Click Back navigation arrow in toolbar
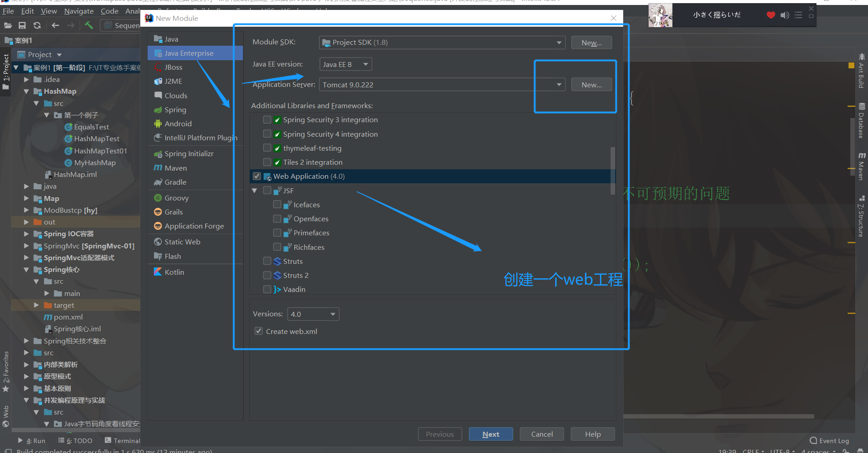 click(55, 25)
